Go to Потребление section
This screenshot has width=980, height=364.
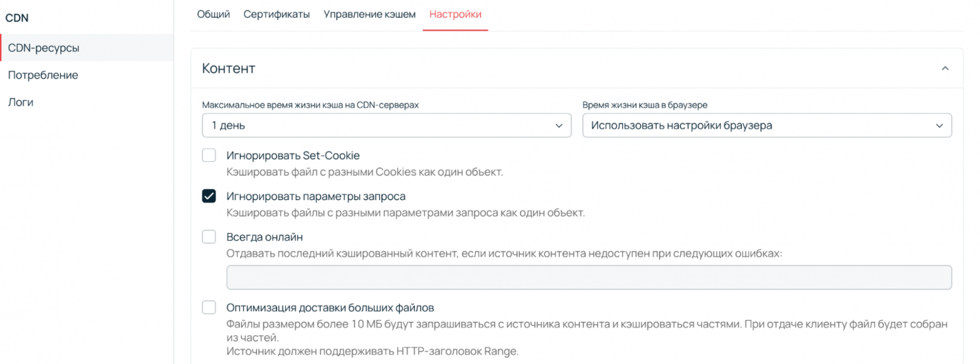43,75
